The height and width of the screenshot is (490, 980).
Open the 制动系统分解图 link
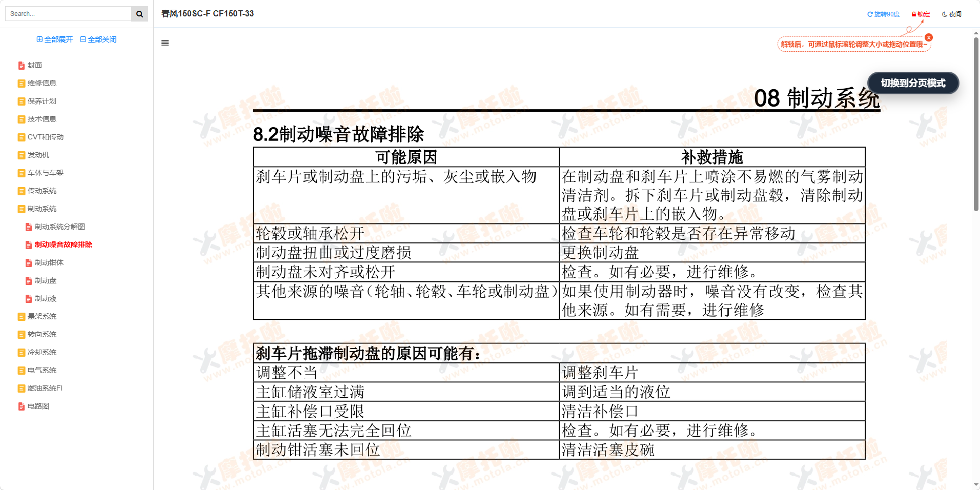[x=59, y=227]
